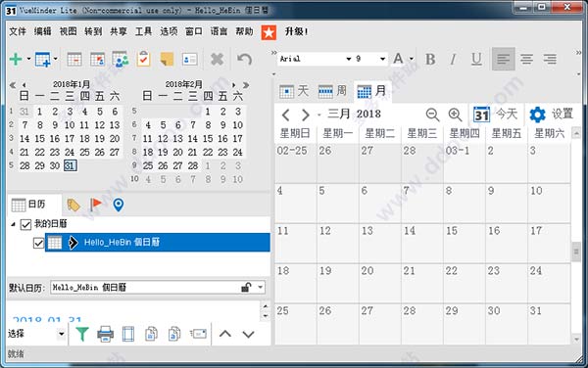Click the orange star upgrade icon
Viewport: 588px width, 368px height.
(x=269, y=32)
